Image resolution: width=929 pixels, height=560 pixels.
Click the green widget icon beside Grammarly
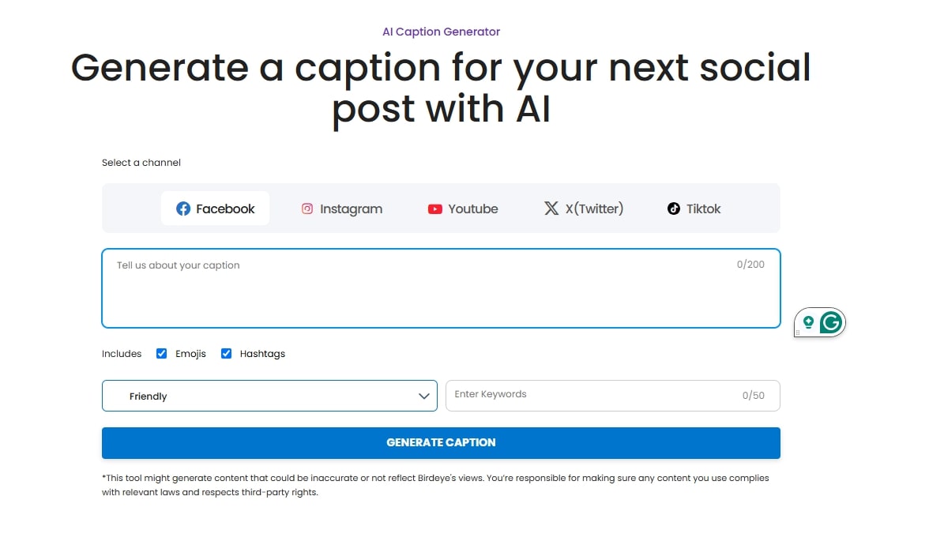[x=807, y=322]
